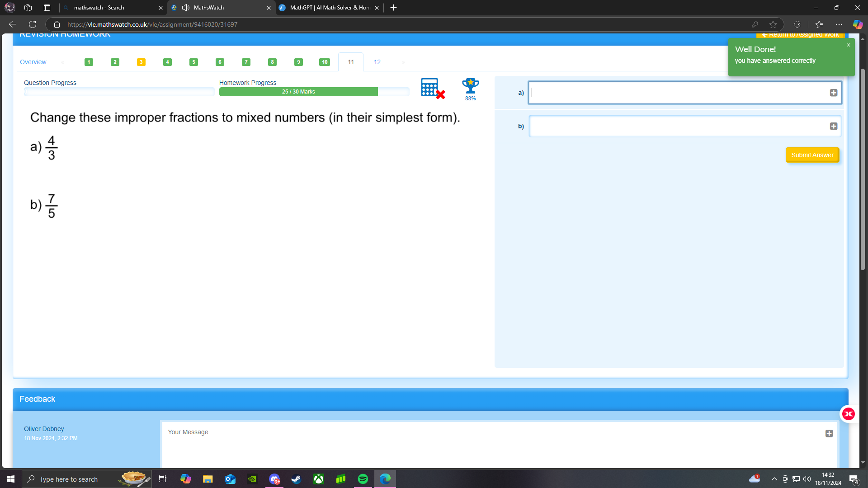Open the math input plus icon for answer a)
The image size is (868, 488).
point(834,93)
